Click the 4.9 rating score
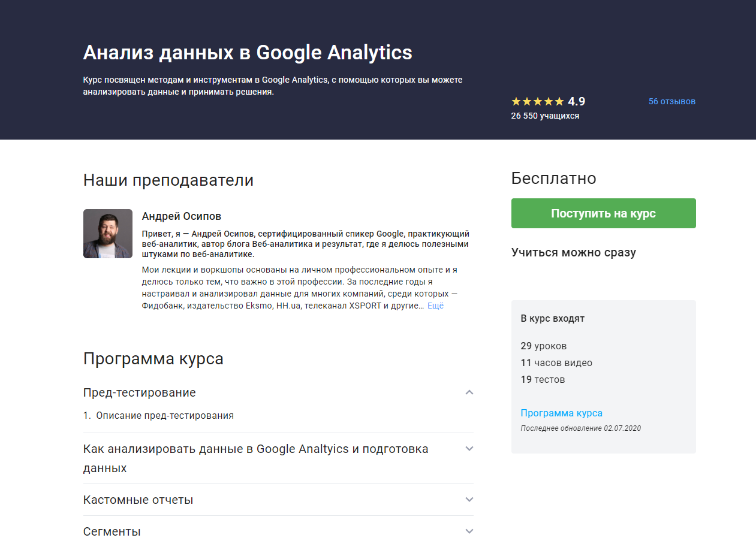756x547 pixels. pos(576,101)
